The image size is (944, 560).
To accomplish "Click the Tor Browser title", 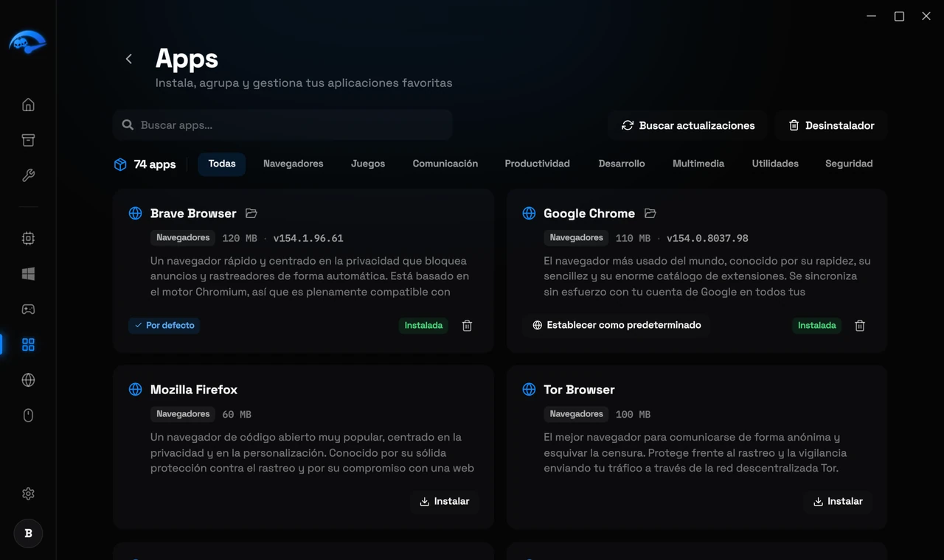I will 579,389.
